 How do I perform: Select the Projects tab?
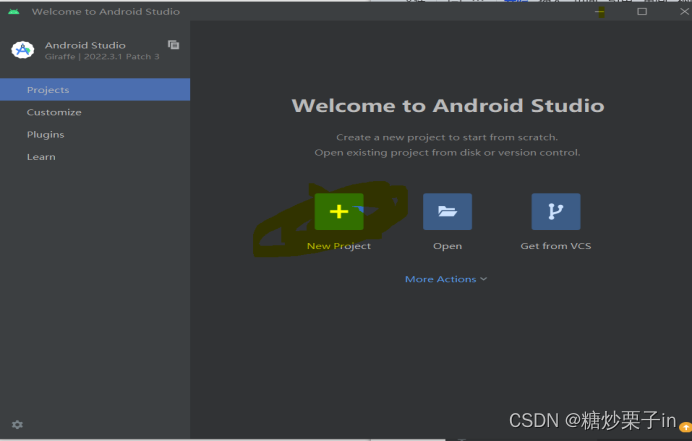(x=95, y=90)
